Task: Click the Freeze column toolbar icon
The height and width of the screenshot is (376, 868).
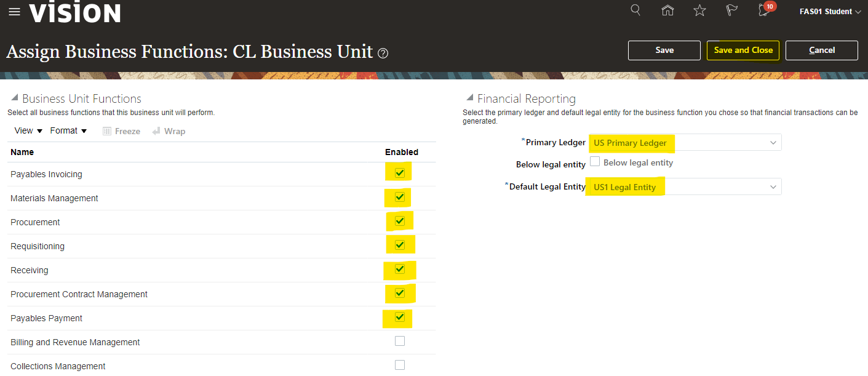Action: pyautogui.click(x=121, y=131)
